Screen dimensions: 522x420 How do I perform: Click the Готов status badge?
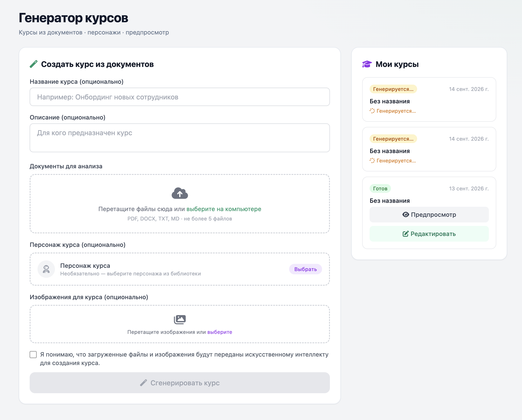380,188
